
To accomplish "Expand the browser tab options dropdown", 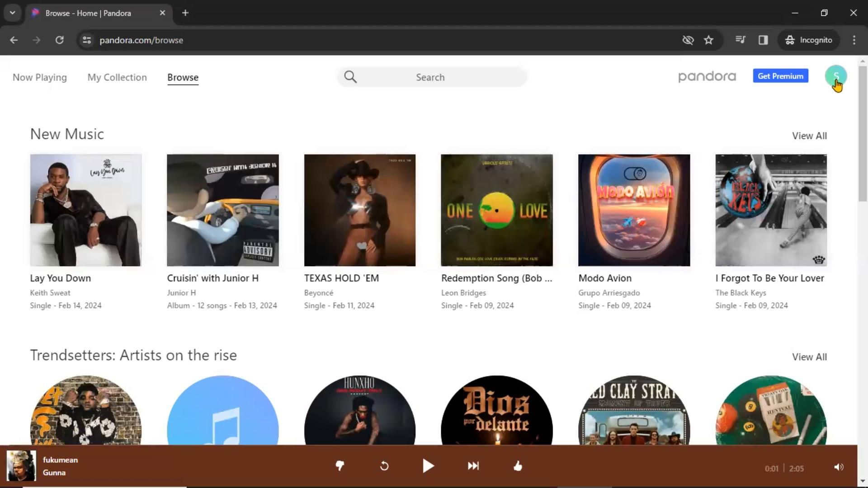I will 13,13.
